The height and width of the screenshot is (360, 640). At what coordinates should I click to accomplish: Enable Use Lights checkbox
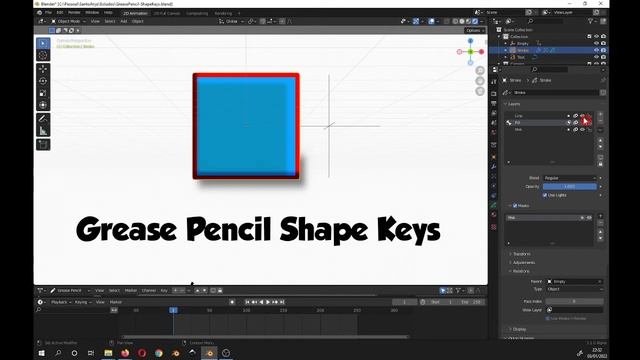coord(545,195)
